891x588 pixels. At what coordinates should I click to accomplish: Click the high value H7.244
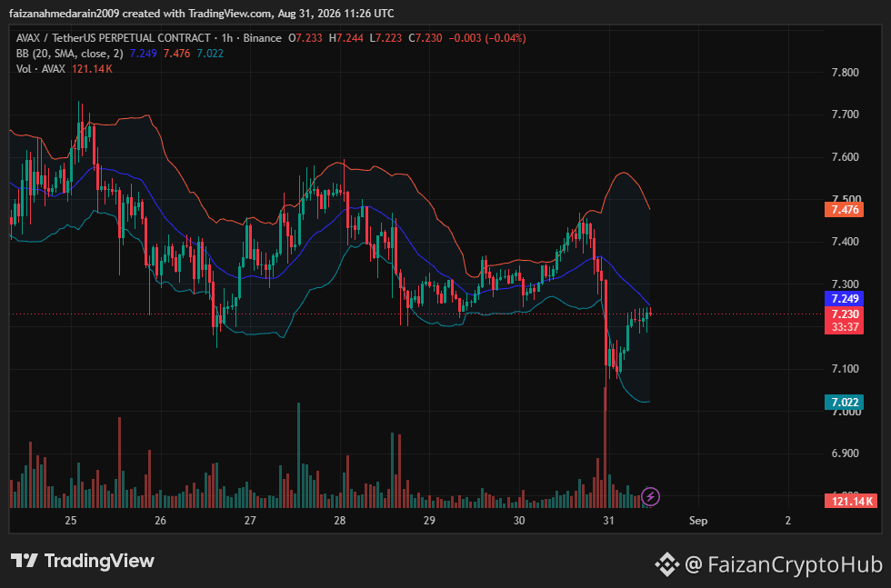(346, 38)
